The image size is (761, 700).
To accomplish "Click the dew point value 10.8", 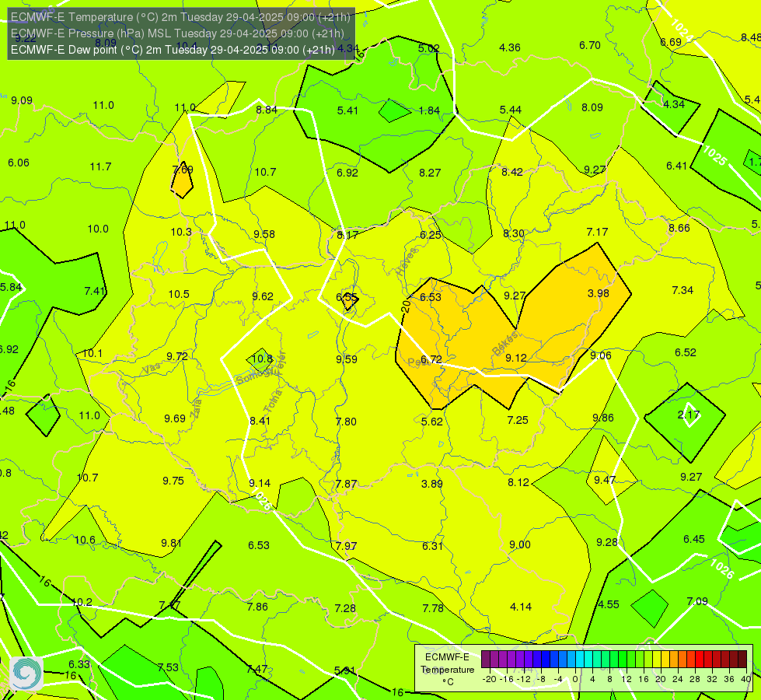I will pyautogui.click(x=262, y=359).
